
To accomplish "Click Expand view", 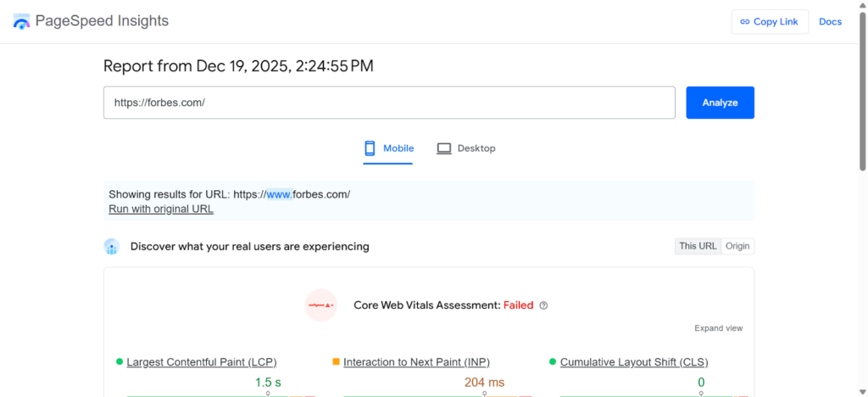I will point(719,328).
